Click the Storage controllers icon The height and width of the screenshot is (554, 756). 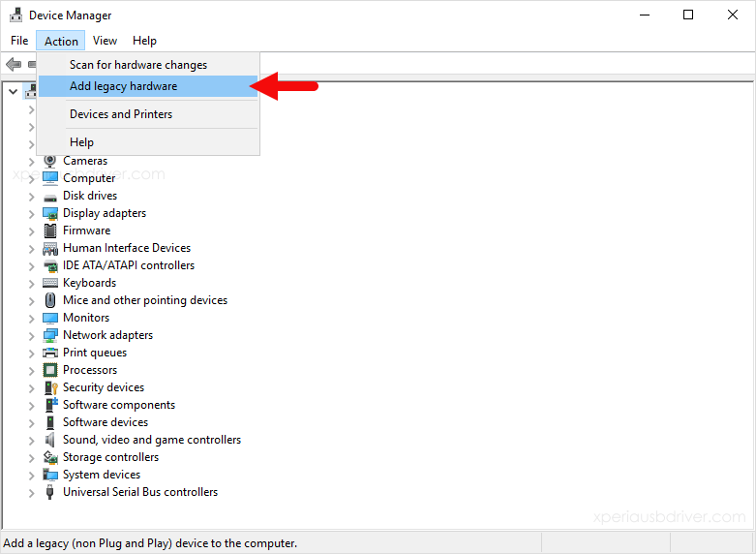(x=50, y=457)
